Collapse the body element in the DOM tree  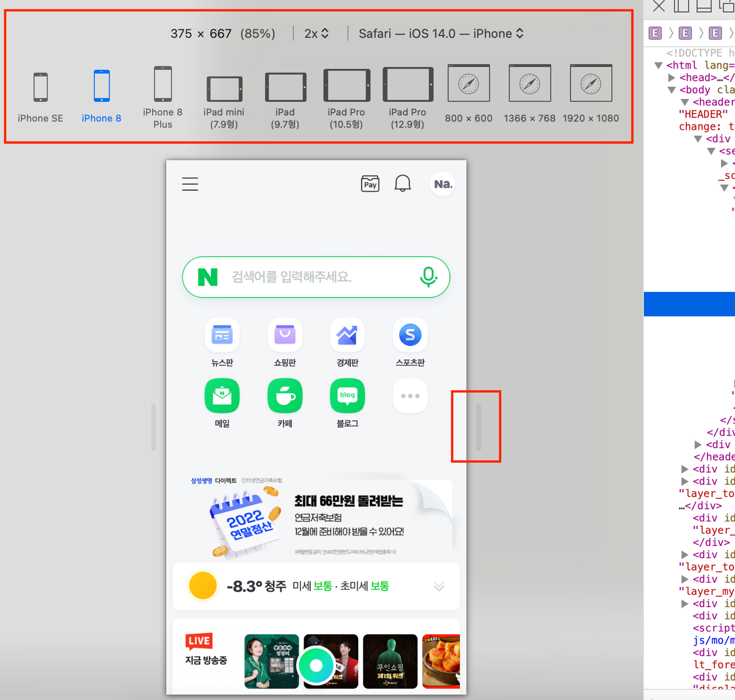(671, 90)
